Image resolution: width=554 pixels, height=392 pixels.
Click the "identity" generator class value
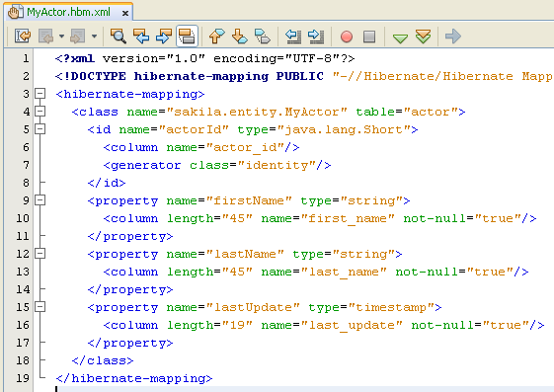click(277, 165)
